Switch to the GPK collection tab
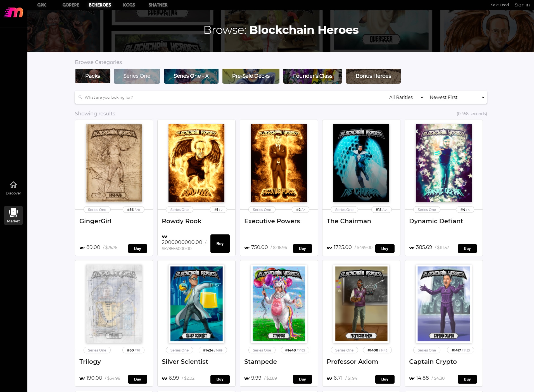The image size is (534, 392). coord(42,5)
